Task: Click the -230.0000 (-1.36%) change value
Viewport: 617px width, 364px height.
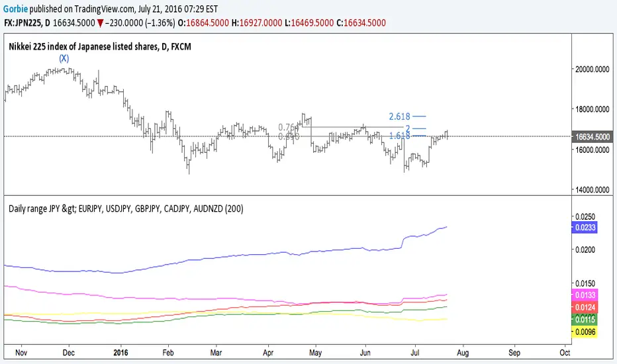Action: [140, 23]
